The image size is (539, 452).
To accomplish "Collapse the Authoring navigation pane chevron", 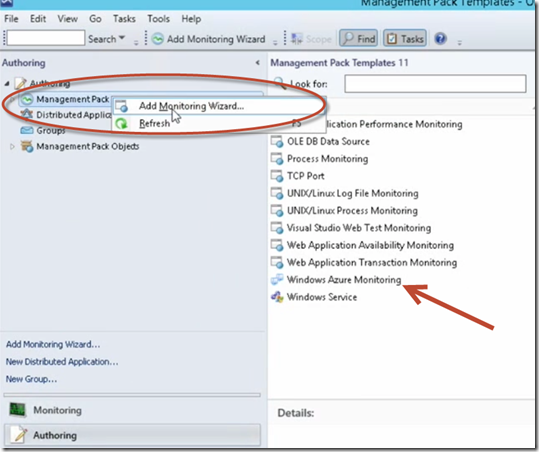I will coord(257,63).
